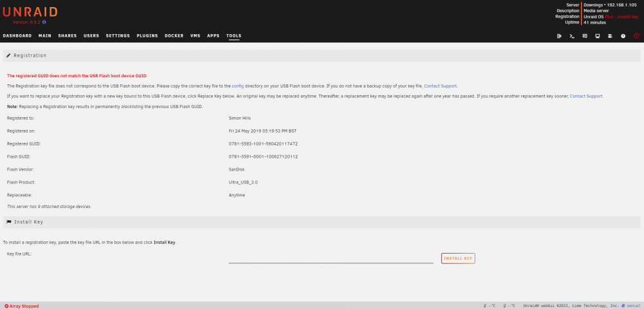Open the manual link in the footer
Viewport: 644px width, 309px height.
[x=633, y=306]
